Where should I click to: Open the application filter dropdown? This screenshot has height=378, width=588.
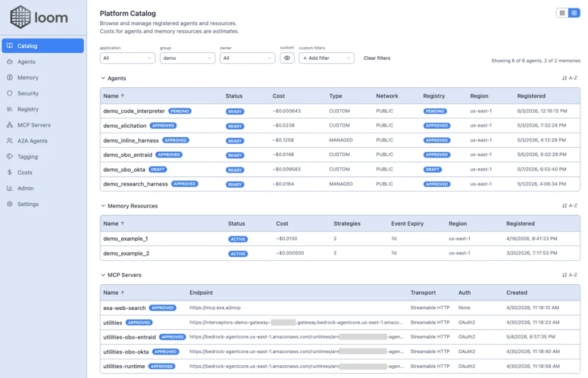coord(127,58)
